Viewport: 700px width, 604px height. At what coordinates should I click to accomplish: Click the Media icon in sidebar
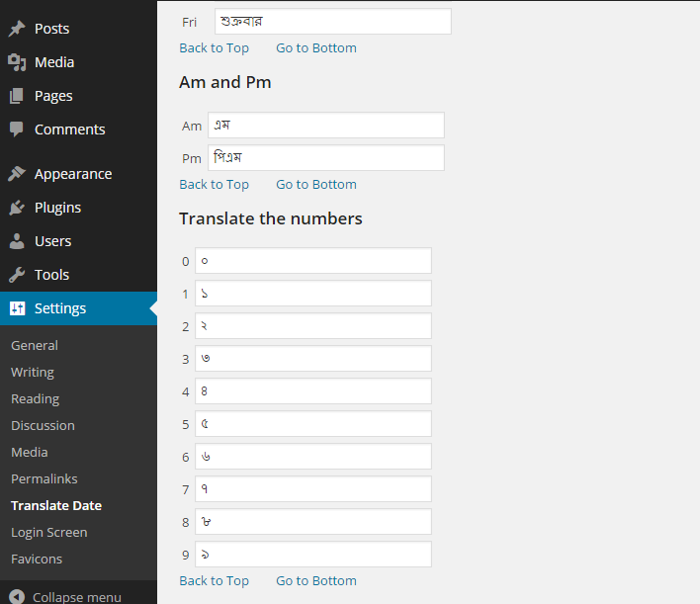[17, 62]
